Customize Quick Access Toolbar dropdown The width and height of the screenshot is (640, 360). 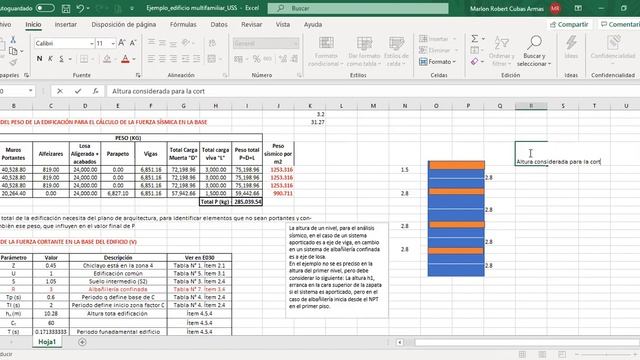point(131,8)
